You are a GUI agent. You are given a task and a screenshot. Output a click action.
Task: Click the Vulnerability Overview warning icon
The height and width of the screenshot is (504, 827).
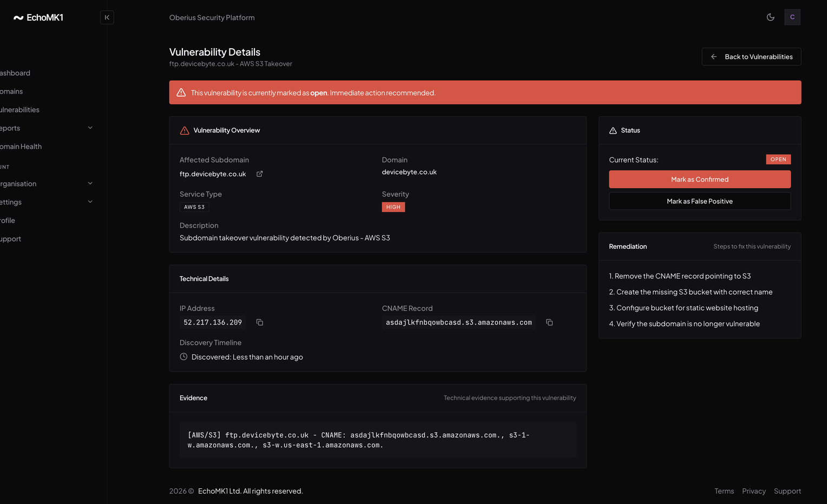[185, 130]
